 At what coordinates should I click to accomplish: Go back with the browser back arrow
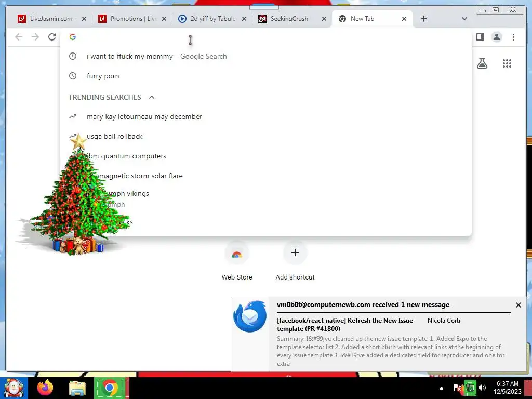(x=19, y=37)
